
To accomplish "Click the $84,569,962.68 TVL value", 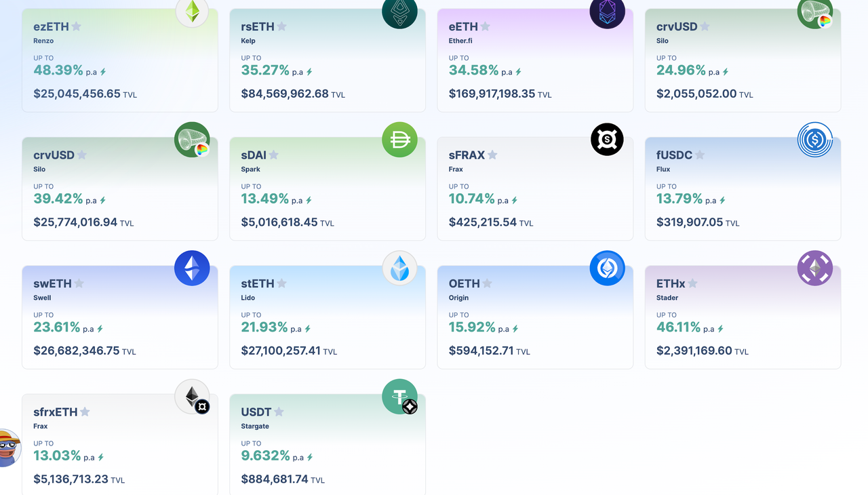I will (x=285, y=94).
